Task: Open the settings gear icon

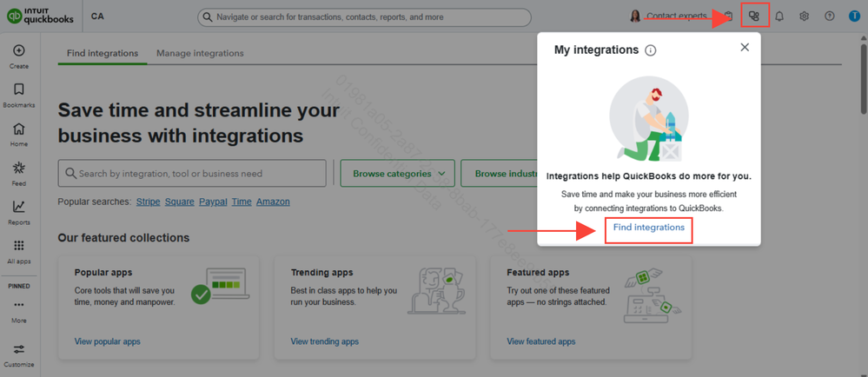Action: coord(805,16)
